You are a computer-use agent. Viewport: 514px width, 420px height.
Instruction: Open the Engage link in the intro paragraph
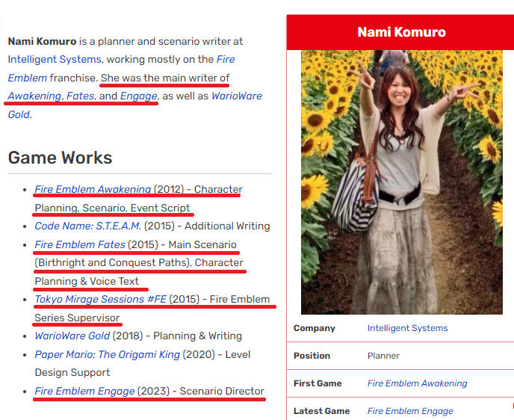139,96
